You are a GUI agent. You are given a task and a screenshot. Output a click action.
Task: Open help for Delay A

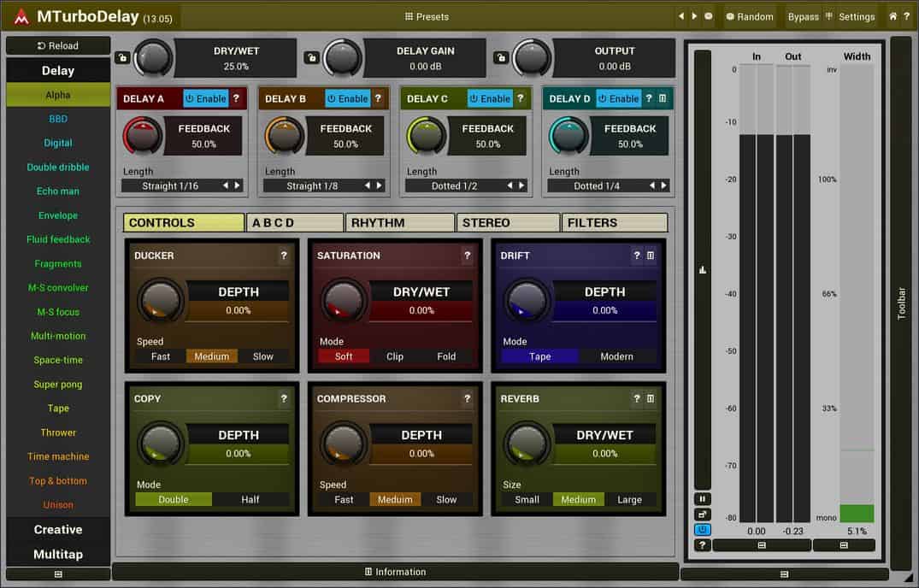(236, 98)
